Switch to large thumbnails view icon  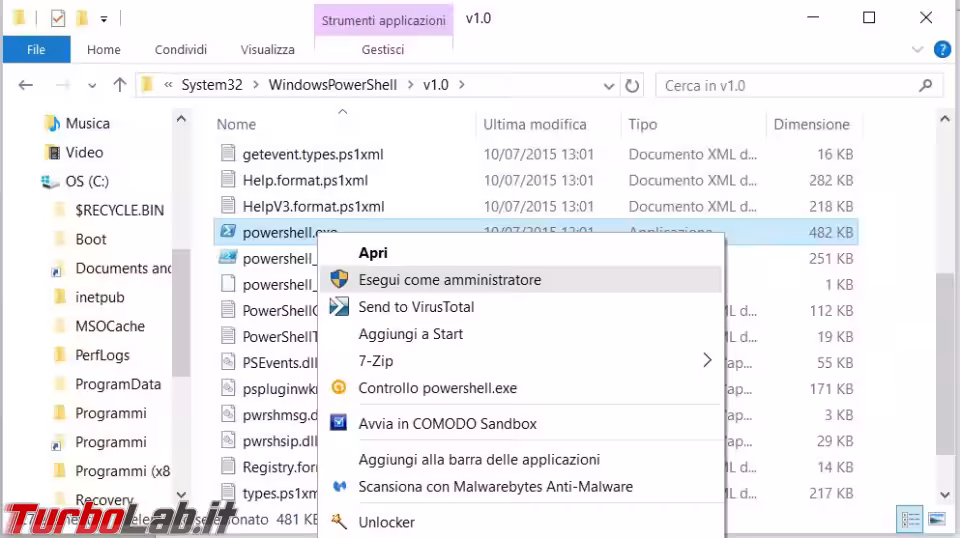pos(937,520)
